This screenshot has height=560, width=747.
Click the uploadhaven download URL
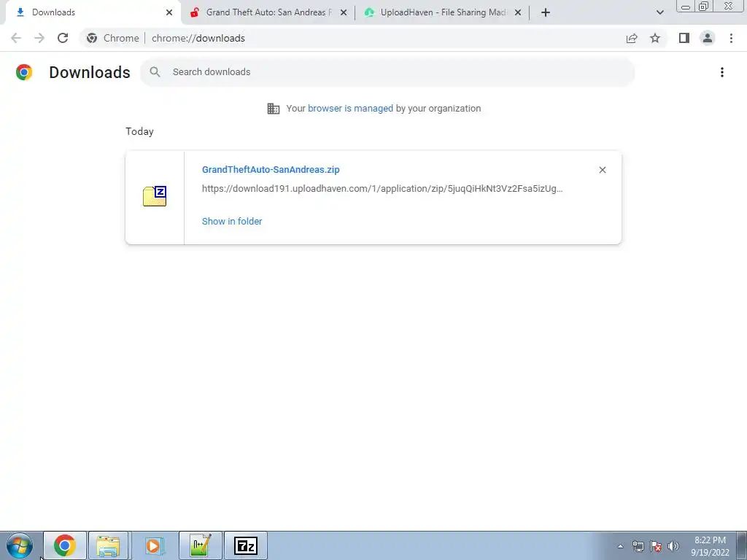tap(382, 189)
